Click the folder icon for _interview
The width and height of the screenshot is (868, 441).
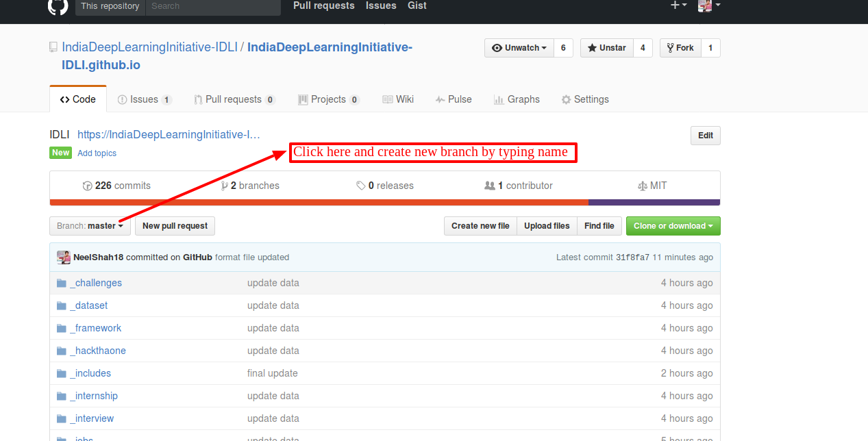point(62,418)
